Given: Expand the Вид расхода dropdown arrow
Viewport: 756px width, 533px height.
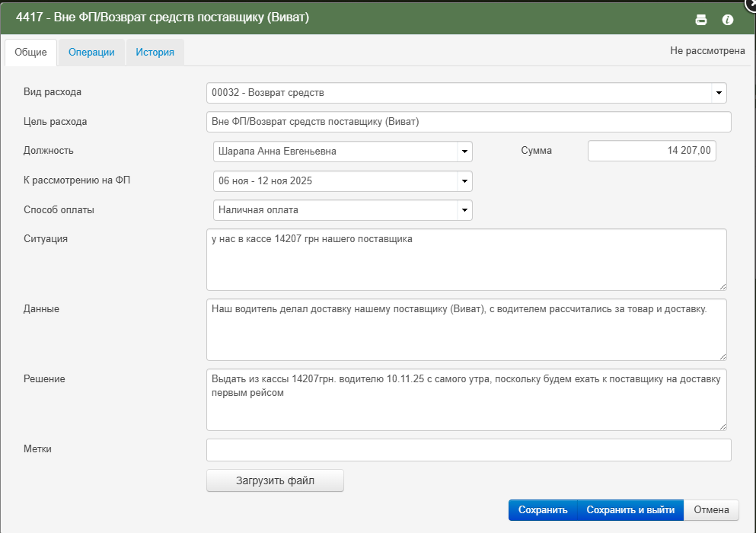Looking at the screenshot, I should (718, 93).
